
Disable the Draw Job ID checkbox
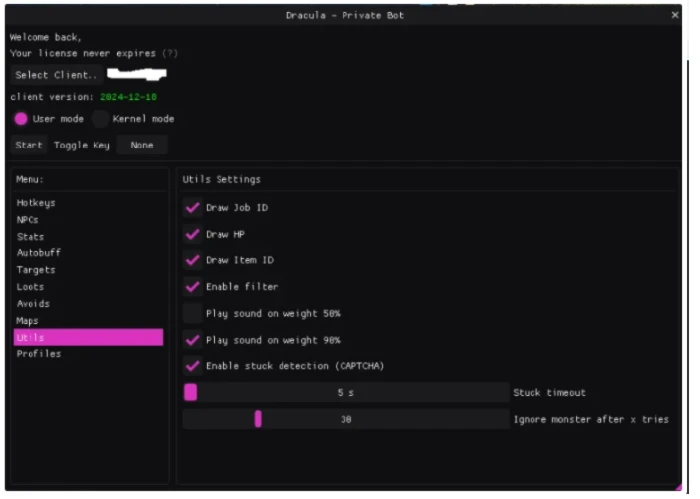pos(193,208)
